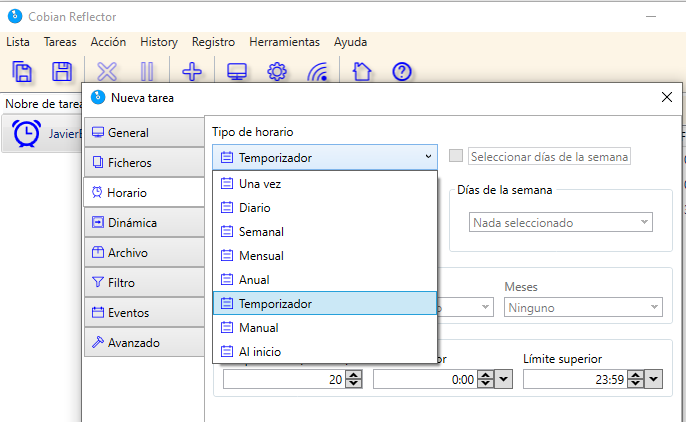Image resolution: width=686 pixels, height=422 pixels.
Task: Choose Una vez from schedule type list
Action: [x=325, y=184]
